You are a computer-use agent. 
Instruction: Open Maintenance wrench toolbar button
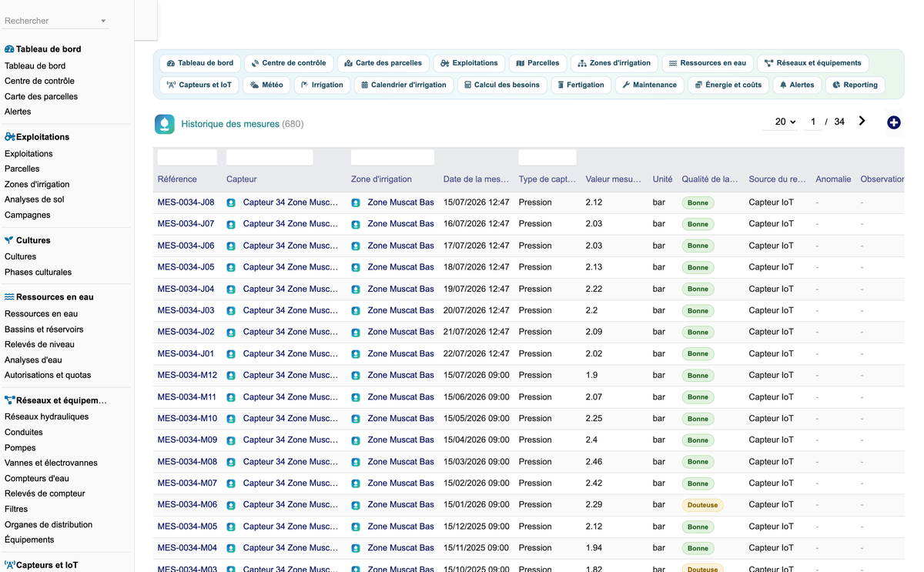point(649,85)
